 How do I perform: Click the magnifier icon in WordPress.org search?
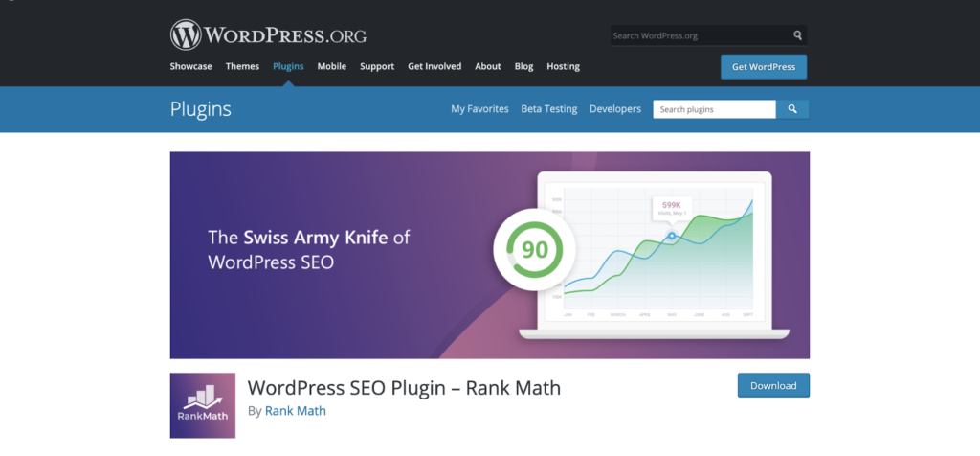click(797, 35)
